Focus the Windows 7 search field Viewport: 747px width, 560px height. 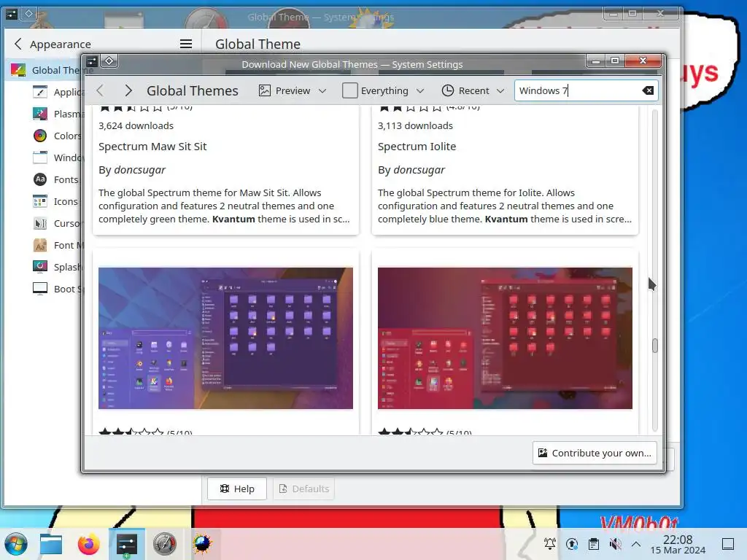click(586, 90)
